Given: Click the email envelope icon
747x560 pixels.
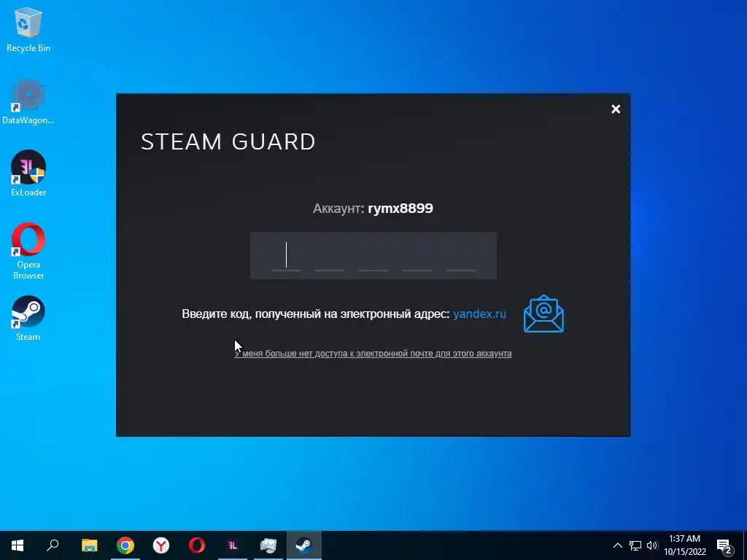Looking at the screenshot, I should [x=543, y=314].
